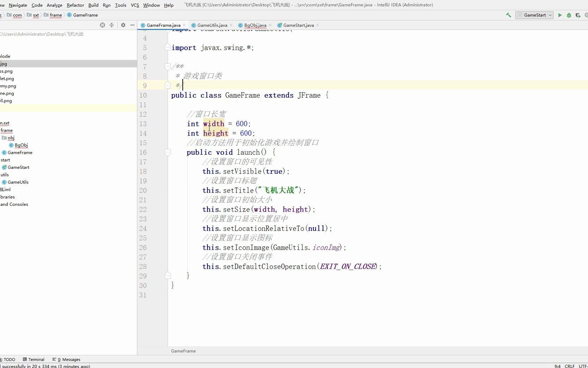The width and height of the screenshot is (588, 368).
Task: Open the Window menu
Action: [x=151, y=5]
